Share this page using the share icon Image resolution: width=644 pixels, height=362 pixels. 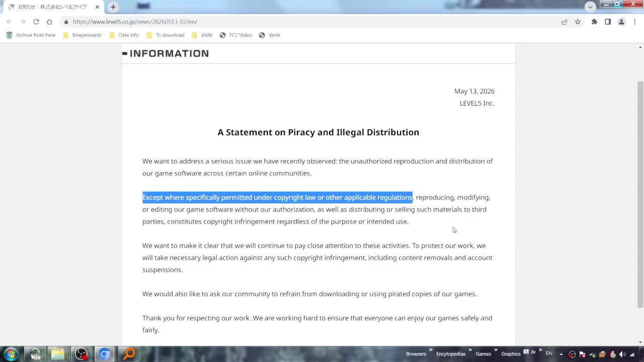tap(564, 22)
